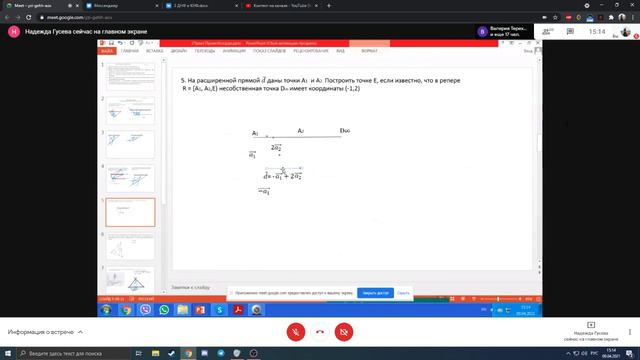Open Chrome in the shared taskbar

pyautogui.click(x=126, y=310)
